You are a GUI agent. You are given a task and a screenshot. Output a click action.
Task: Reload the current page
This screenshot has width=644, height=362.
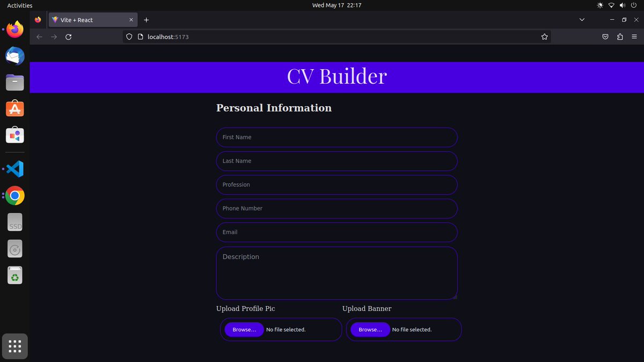pos(68,37)
